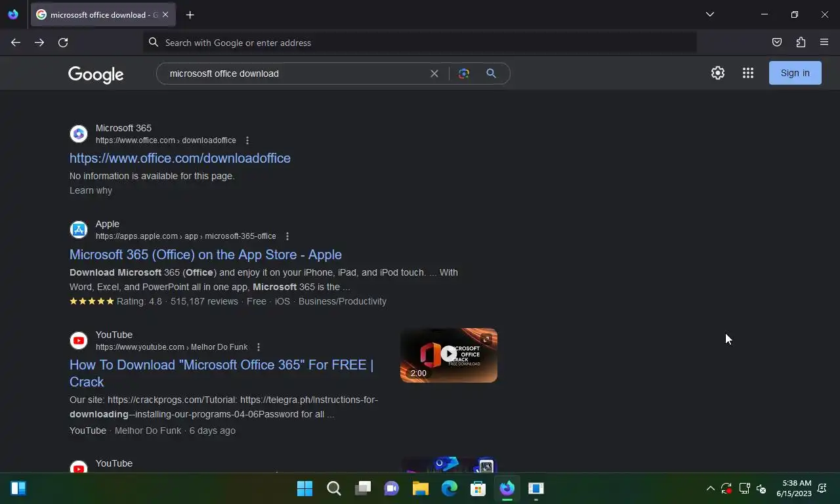840x504 pixels.
Task: Open the office.com/downloadoffice result link
Action: 180,158
